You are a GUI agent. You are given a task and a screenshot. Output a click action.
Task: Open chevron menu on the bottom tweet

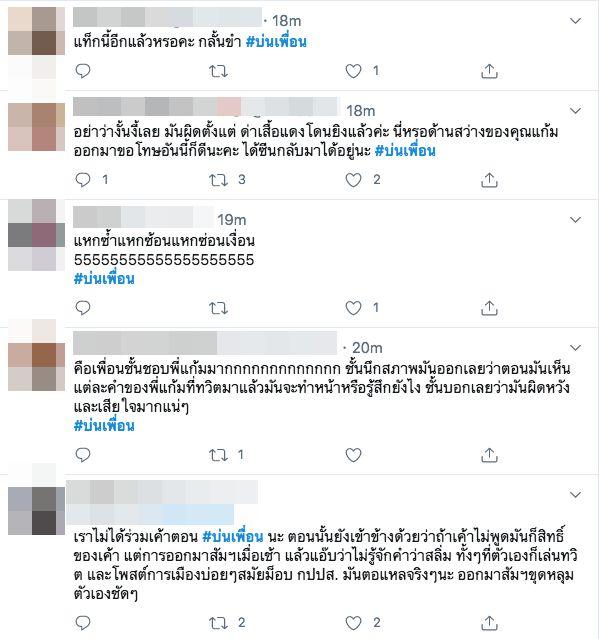(x=575, y=495)
